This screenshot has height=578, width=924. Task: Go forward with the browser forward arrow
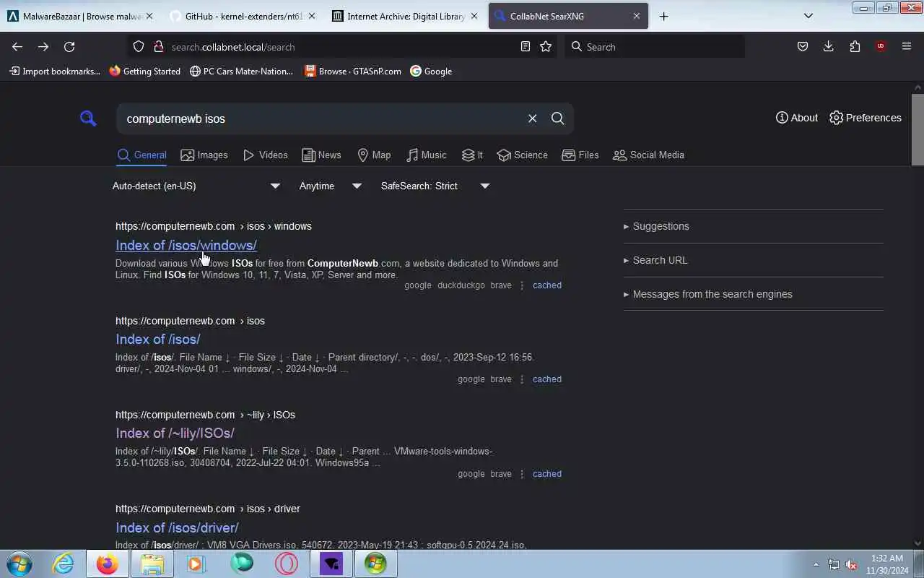point(43,46)
